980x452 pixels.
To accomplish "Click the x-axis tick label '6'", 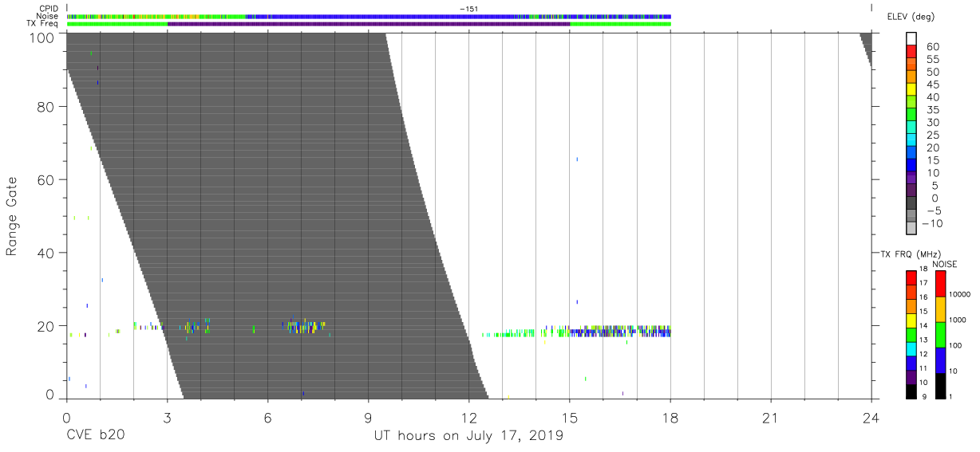I will tap(267, 418).
